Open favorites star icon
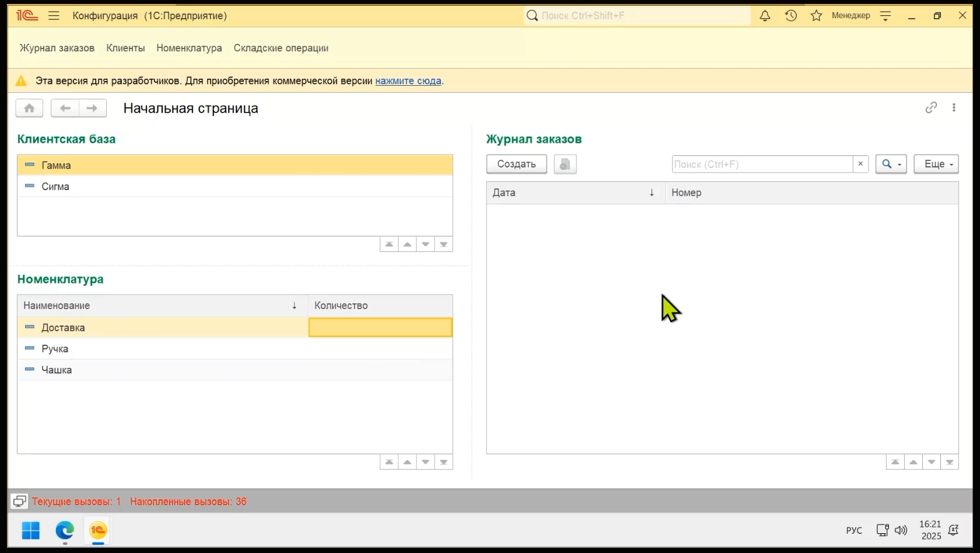Viewport: 980px width, 553px height. (x=816, y=16)
